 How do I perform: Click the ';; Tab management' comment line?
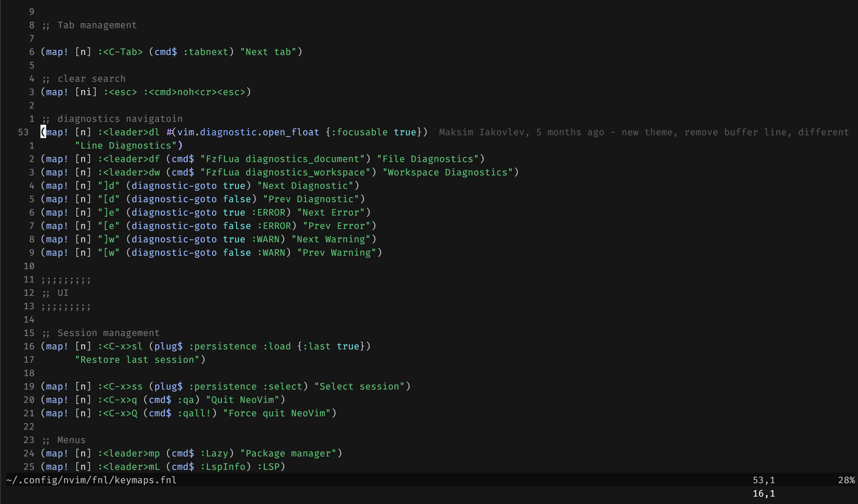(89, 25)
